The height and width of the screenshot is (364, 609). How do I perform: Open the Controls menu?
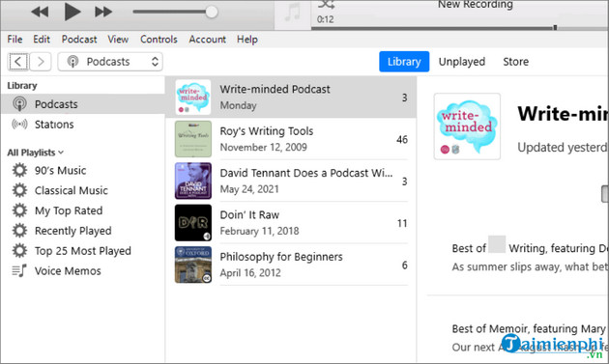159,40
